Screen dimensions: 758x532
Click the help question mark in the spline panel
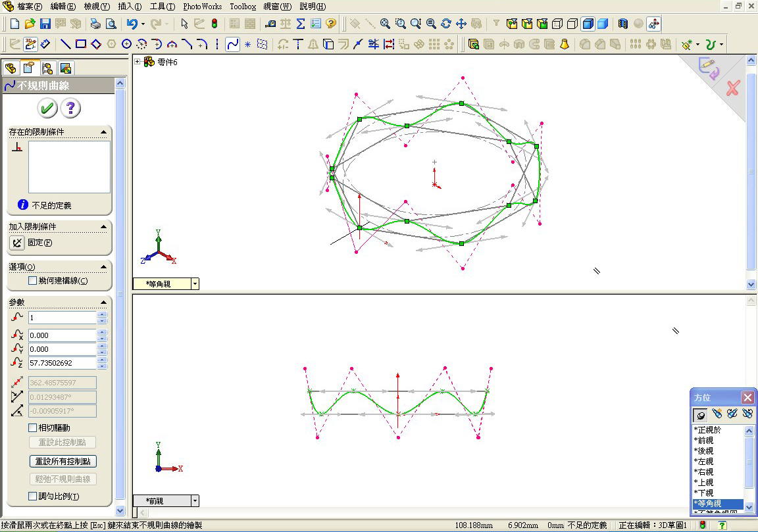70,108
